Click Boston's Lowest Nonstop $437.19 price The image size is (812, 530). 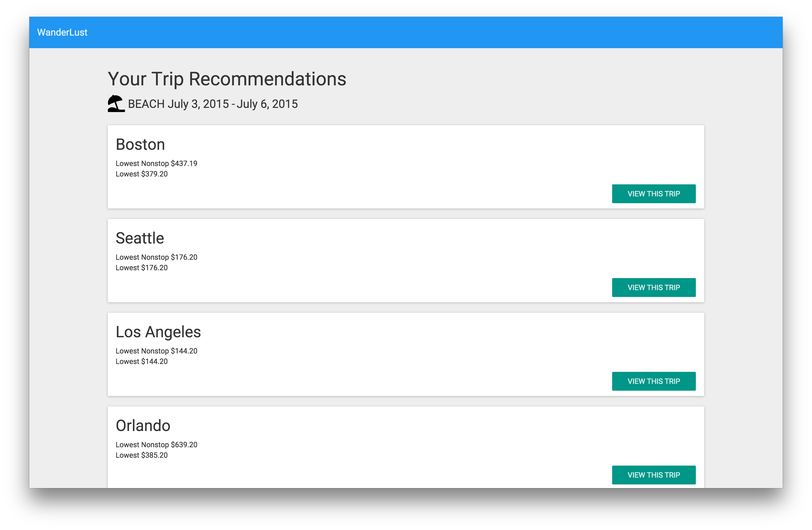click(x=156, y=164)
